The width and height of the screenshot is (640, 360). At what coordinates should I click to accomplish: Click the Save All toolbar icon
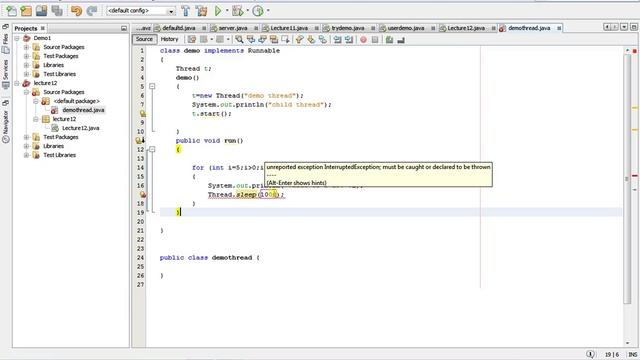click(57, 11)
